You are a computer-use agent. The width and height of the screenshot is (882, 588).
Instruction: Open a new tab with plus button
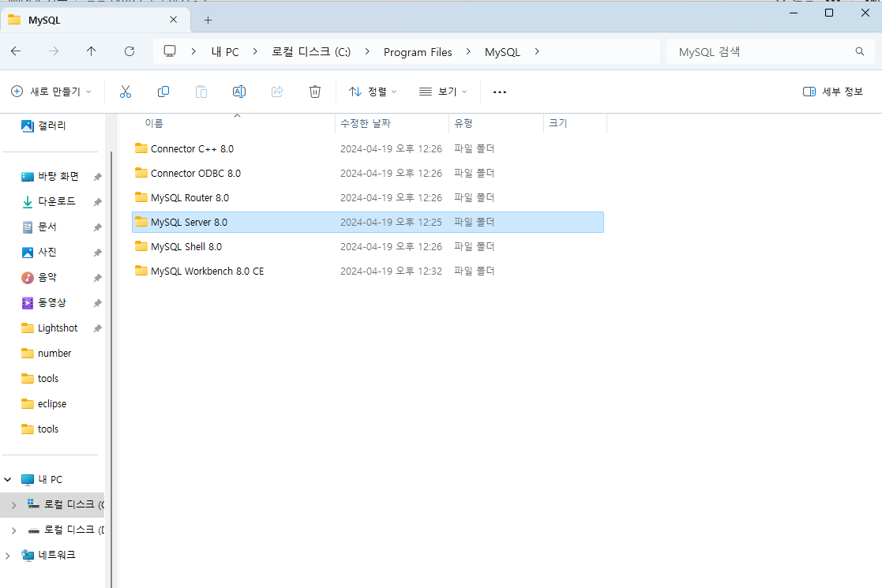[x=208, y=21]
